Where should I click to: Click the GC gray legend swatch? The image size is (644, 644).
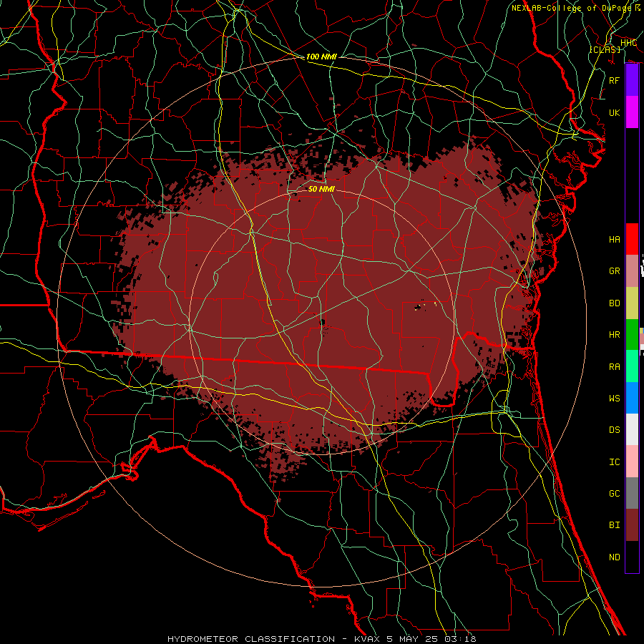[632, 493]
